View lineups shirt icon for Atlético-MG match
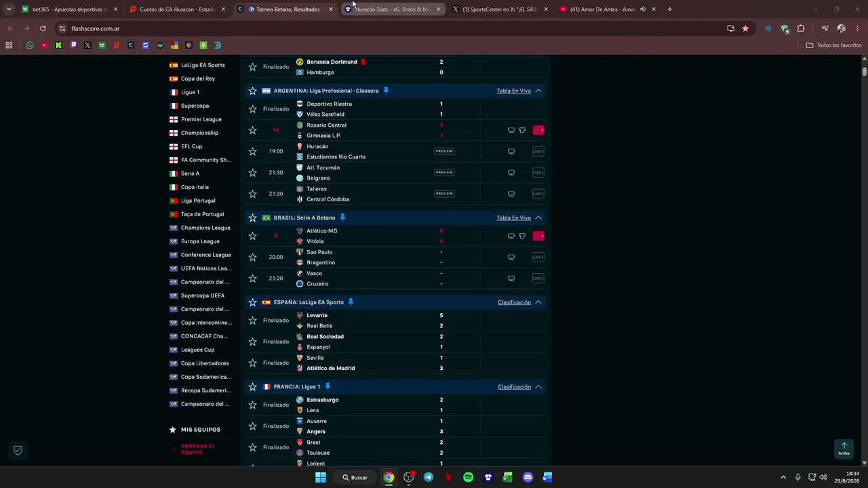 click(522, 236)
